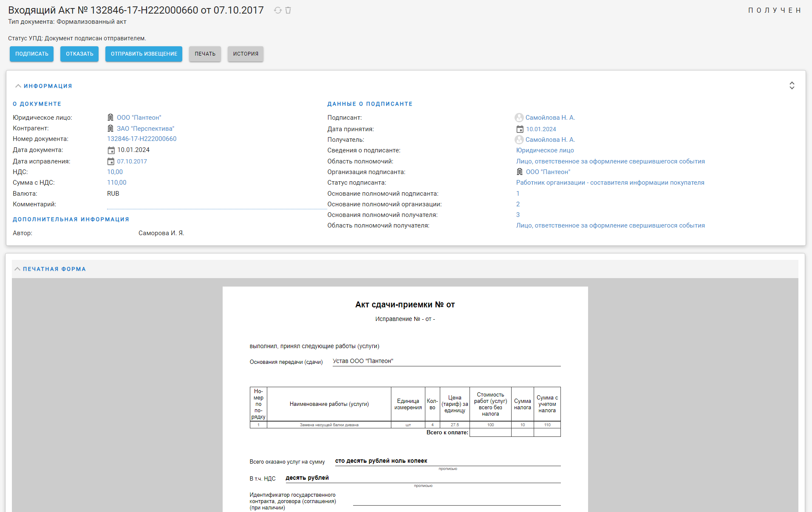Click the refresh icon next to document title
The image size is (812, 512).
coord(278,10)
